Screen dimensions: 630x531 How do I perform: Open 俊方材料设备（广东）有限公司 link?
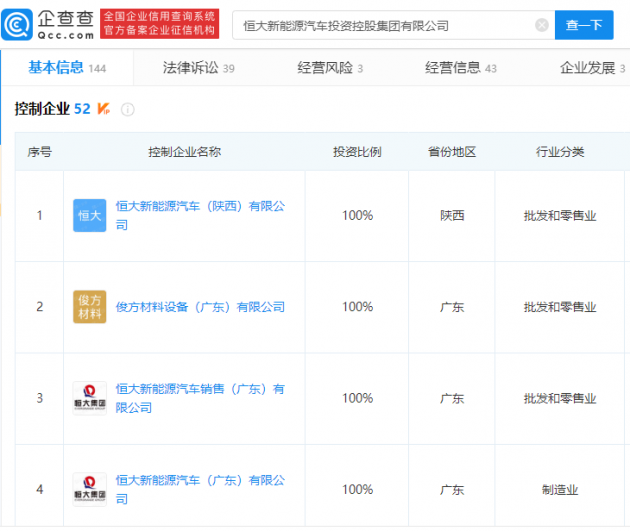pos(200,307)
